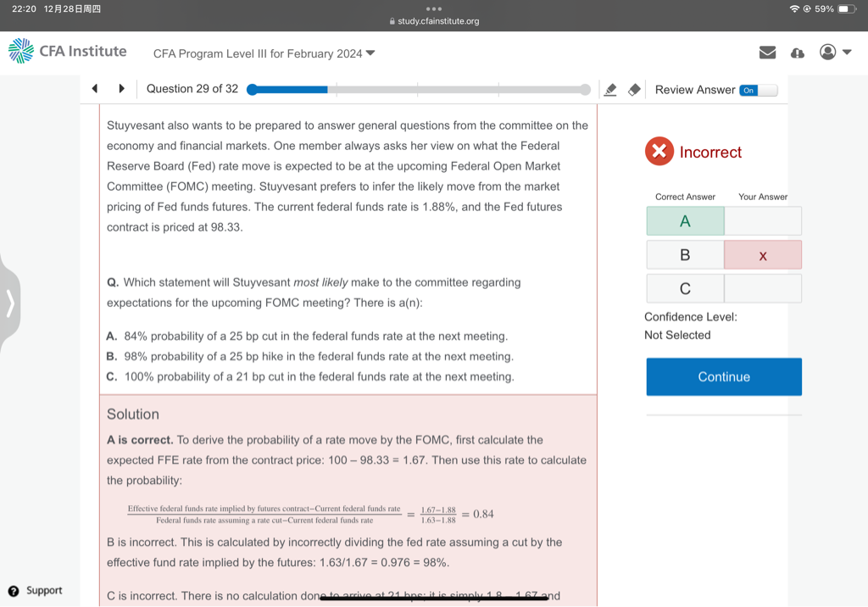Open the Support help link
Image resolution: width=868 pixels, height=607 pixels.
pyautogui.click(x=35, y=590)
